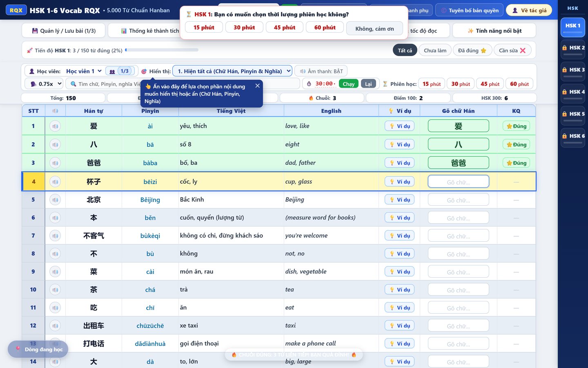Screen dimensions: 588x368
Task: Switch to the HSK 1 tab
Action: coord(573,27)
